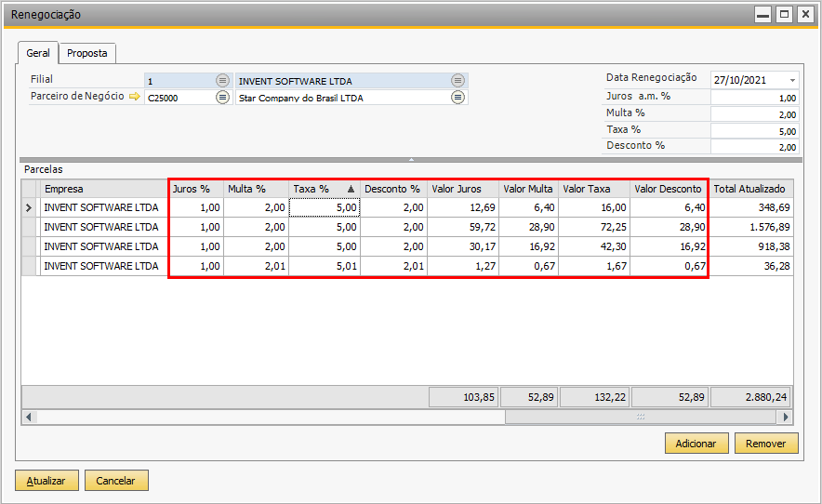822x504 pixels.
Task: Select Valor Juros cell 12,69
Action: [x=463, y=207]
